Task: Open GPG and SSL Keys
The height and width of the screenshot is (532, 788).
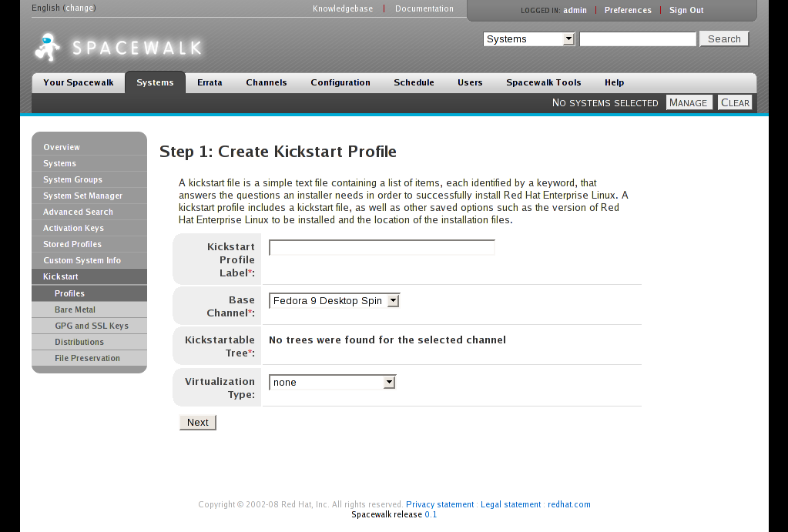Action: pos(89,326)
